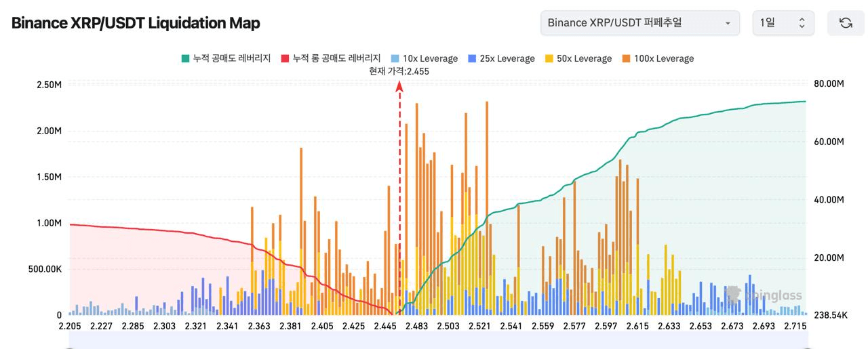868x349 pixels.
Task: Click the 238.54K right axis label
Action: point(829,316)
